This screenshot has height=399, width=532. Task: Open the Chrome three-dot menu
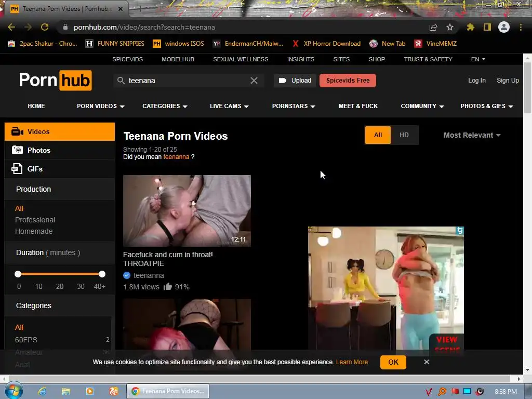(x=521, y=27)
